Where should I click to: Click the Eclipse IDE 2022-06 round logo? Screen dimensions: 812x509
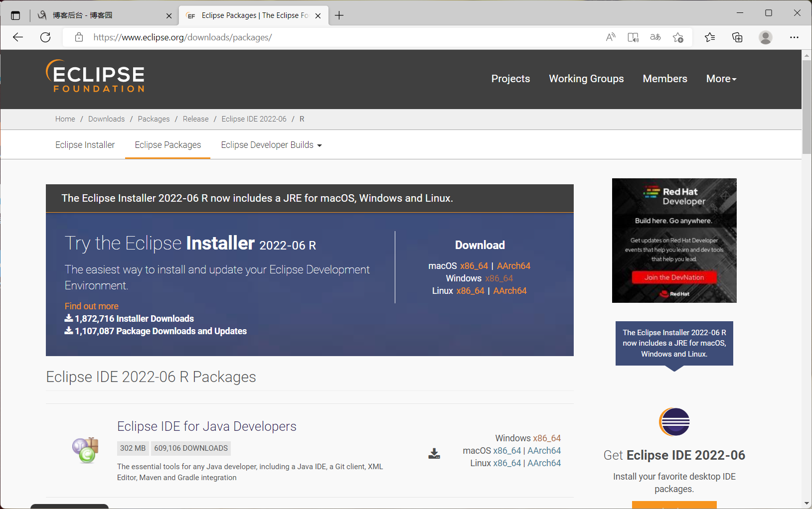click(x=674, y=422)
